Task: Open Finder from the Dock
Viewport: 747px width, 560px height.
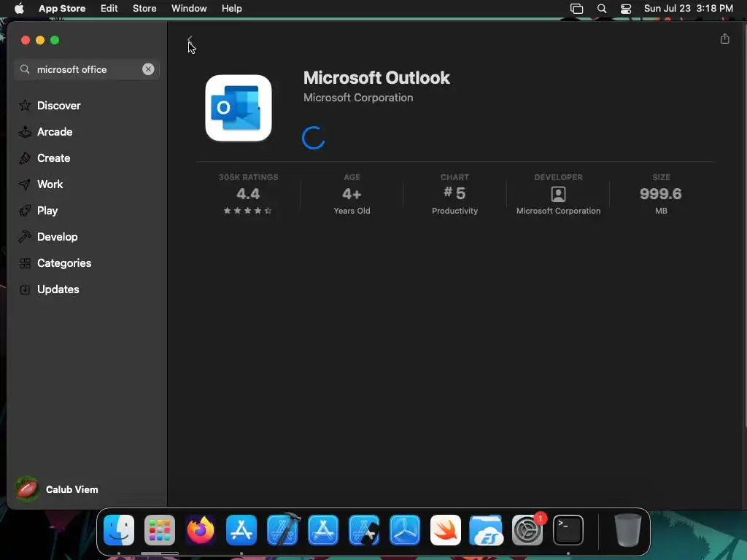Action: [x=119, y=530]
